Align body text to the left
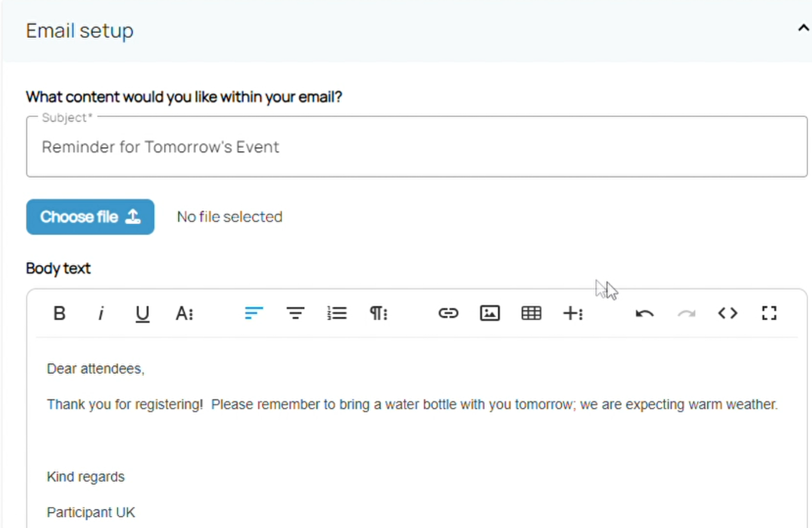The image size is (812, 528). [x=254, y=313]
